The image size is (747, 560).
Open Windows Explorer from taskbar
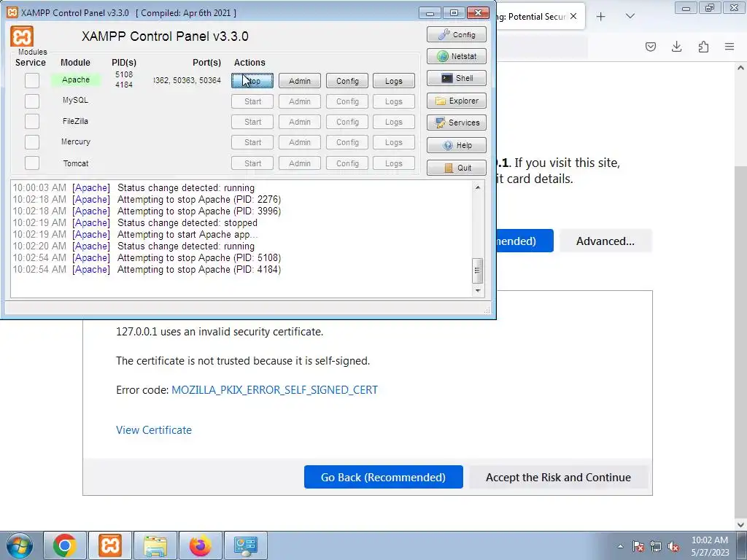pos(155,545)
